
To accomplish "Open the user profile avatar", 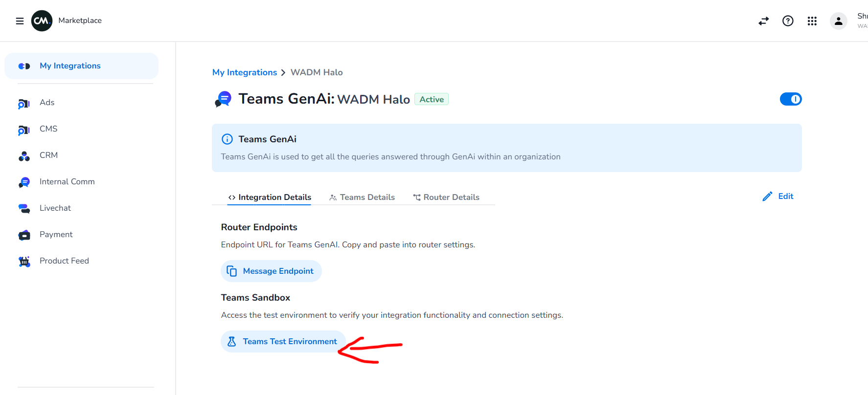I will tap(838, 21).
